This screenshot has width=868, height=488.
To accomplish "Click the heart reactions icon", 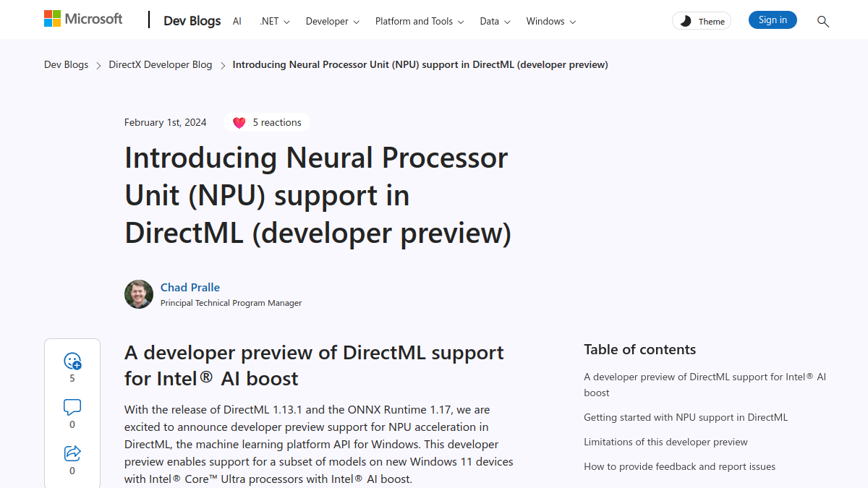I will click(239, 123).
